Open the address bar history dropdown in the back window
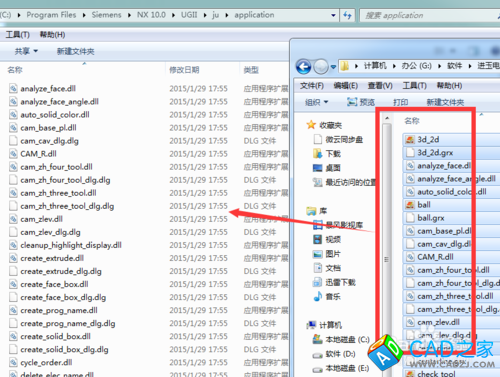This screenshot has height=377, width=500. [333, 15]
